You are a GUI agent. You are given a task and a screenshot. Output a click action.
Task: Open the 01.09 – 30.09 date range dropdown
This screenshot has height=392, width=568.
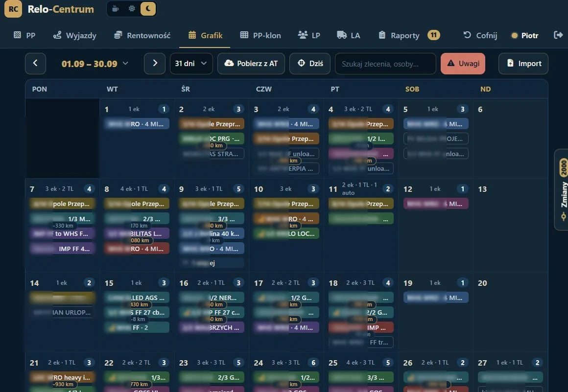pyautogui.click(x=95, y=64)
